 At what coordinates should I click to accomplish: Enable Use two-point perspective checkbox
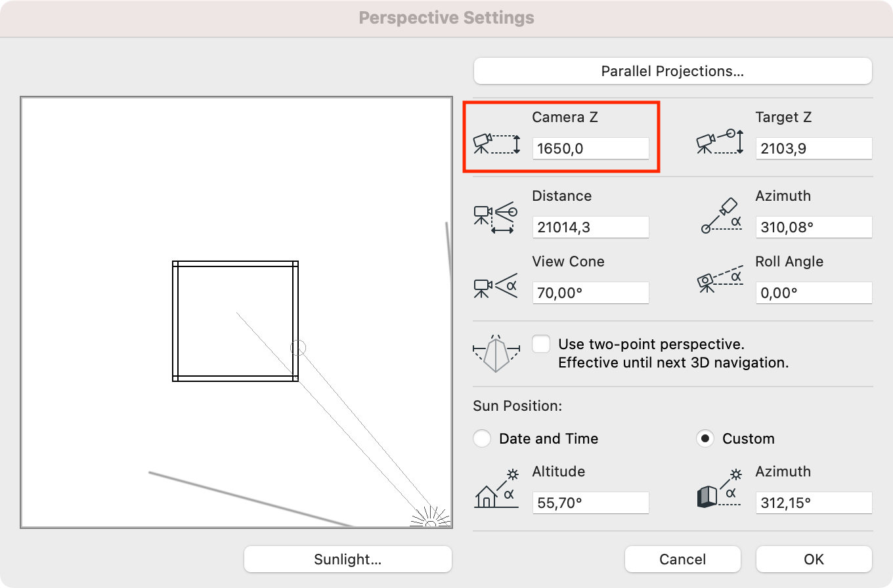[541, 344]
